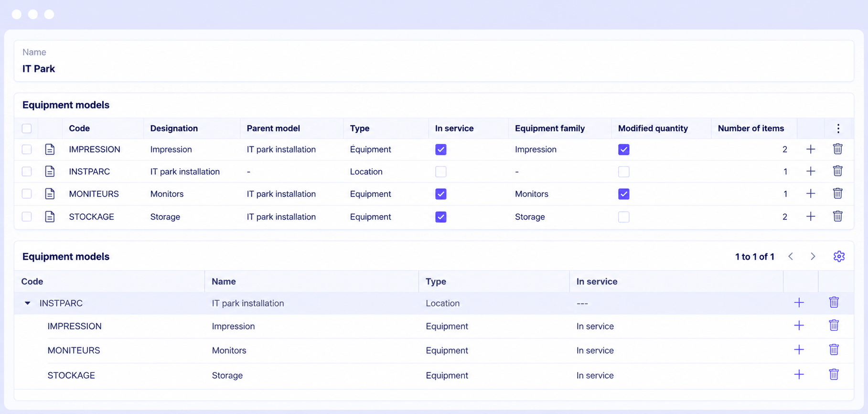Add item via plus in IMPRESSION top row

coord(811,149)
